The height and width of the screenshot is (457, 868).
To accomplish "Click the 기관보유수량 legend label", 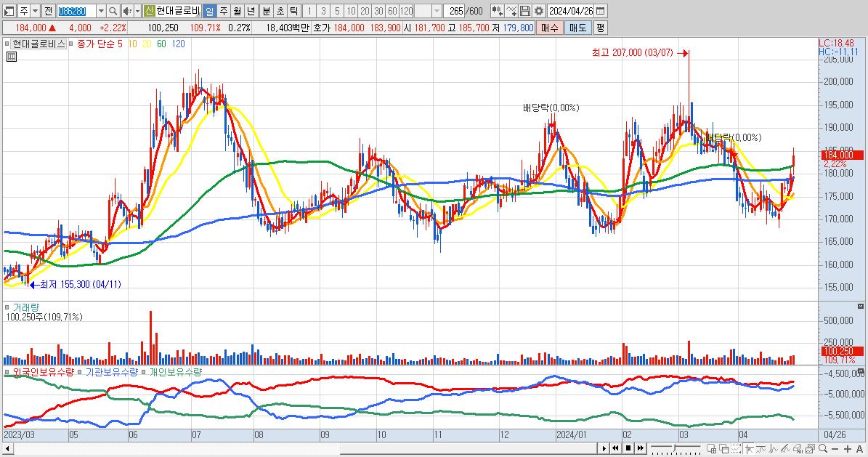I will tap(112, 372).
